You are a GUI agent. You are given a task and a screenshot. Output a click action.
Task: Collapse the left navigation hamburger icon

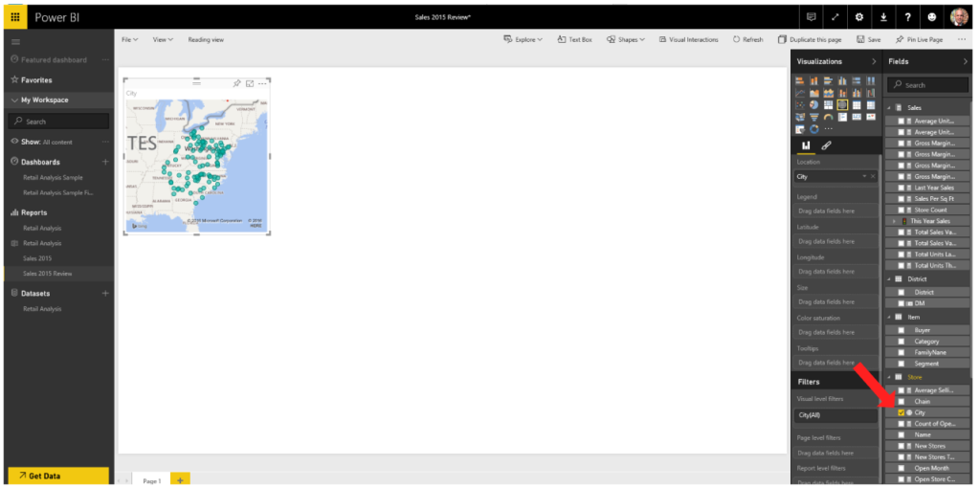coord(15,42)
